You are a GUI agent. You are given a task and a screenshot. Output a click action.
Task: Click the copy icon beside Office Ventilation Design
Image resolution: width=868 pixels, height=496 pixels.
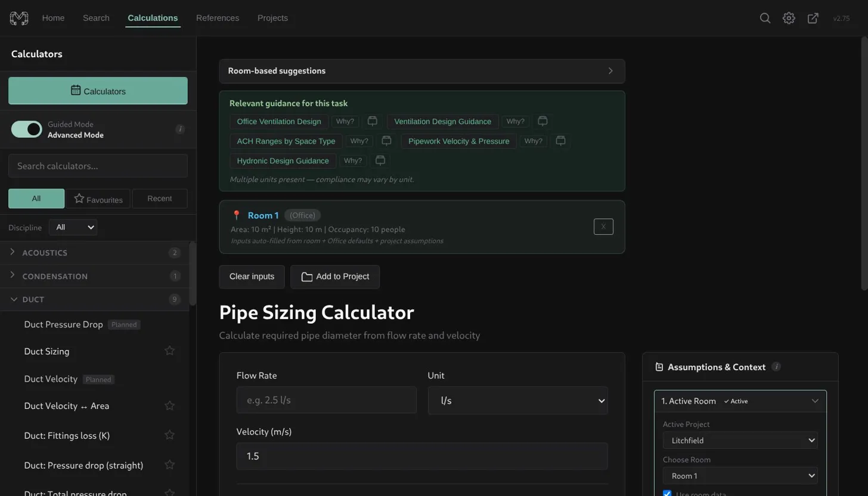pyautogui.click(x=372, y=121)
